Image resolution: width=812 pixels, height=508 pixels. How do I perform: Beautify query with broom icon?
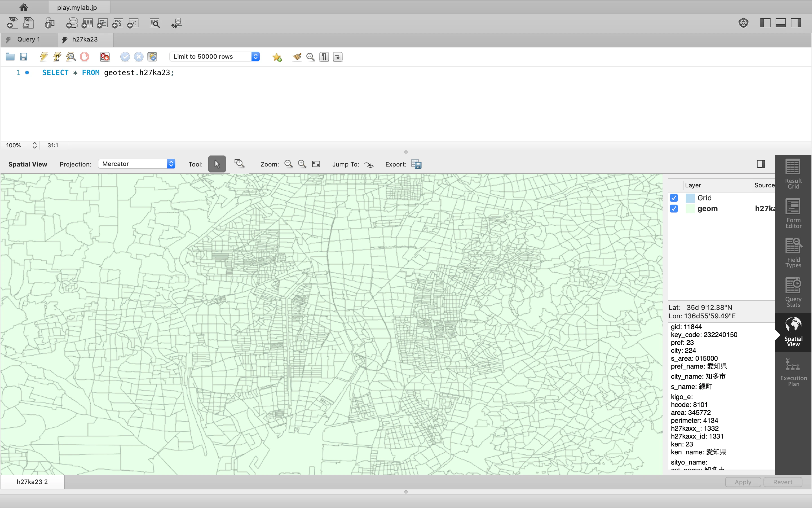pos(297,56)
